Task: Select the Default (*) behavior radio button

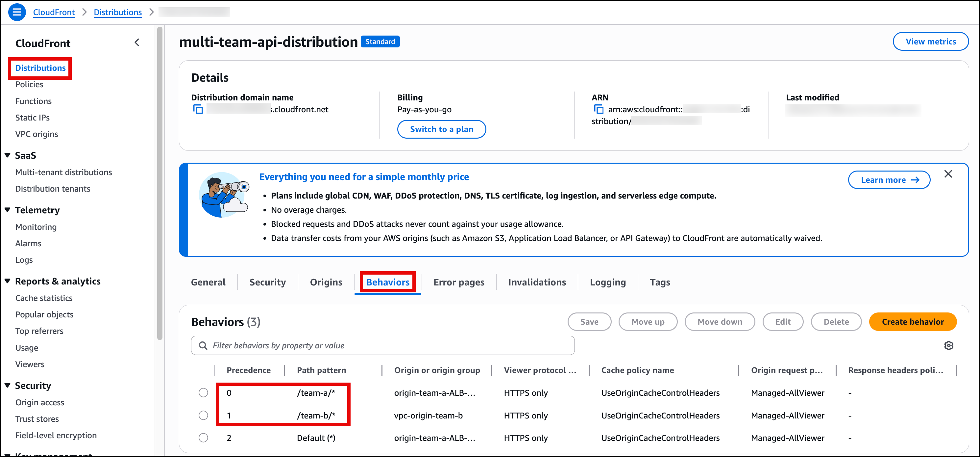Action: [203, 438]
